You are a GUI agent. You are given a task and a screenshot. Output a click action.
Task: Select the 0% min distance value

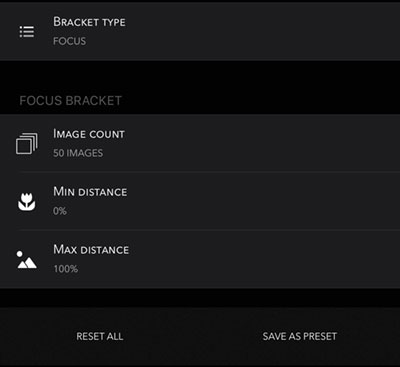pyautogui.click(x=60, y=211)
